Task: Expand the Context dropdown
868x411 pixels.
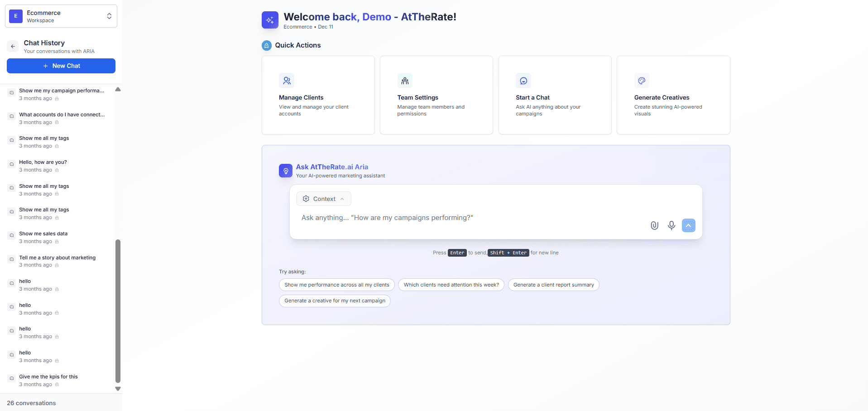Action: click(x=324, y=199)
